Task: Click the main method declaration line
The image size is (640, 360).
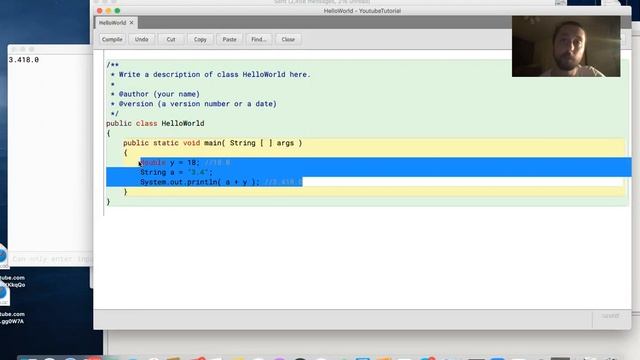Action: 213,143
